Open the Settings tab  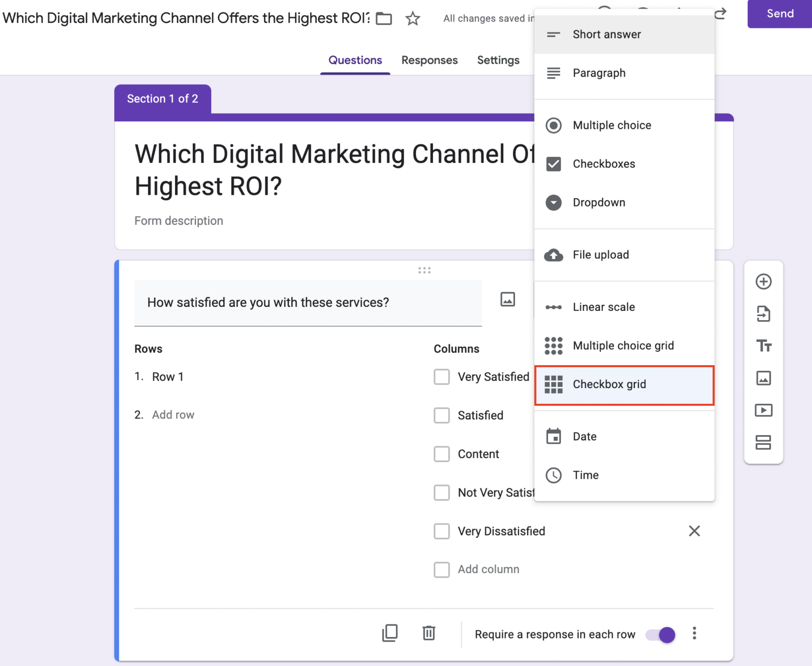pos(498,60)
